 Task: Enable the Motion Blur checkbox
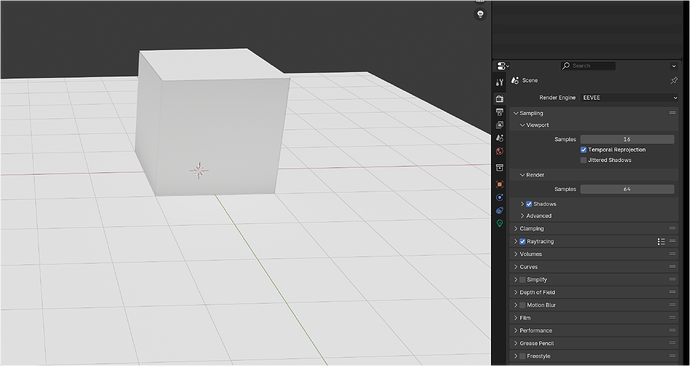coord(522,305)
